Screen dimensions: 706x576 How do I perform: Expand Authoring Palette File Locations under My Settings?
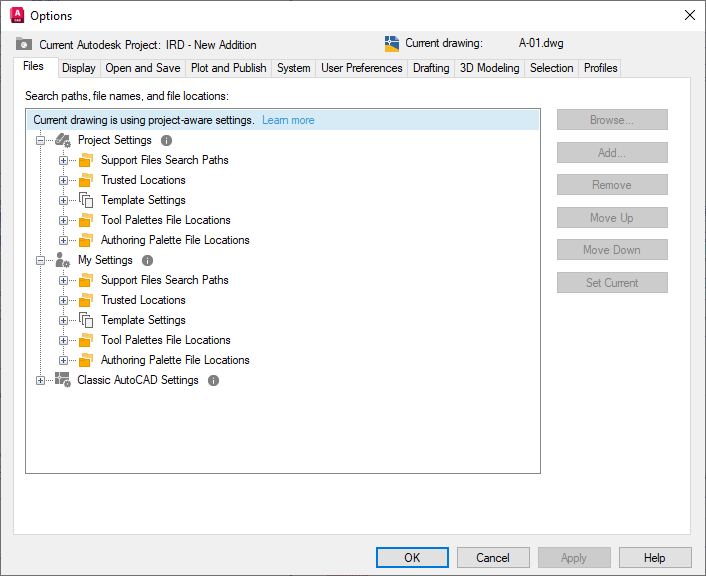pyautogui.click(x=63, y=360)
